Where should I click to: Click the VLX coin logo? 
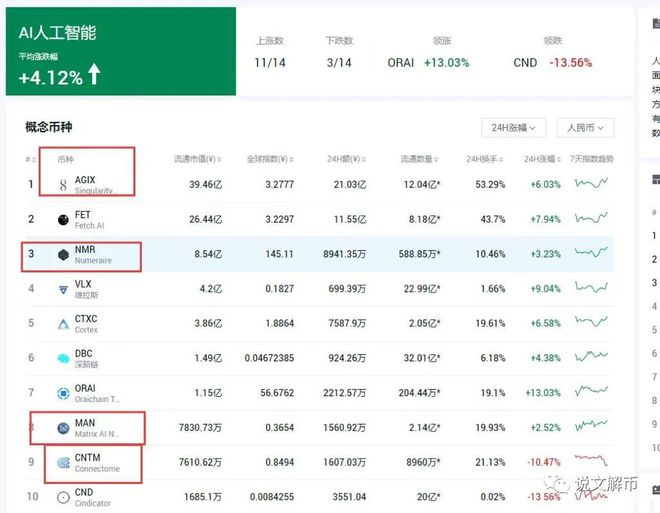(63, 289)
